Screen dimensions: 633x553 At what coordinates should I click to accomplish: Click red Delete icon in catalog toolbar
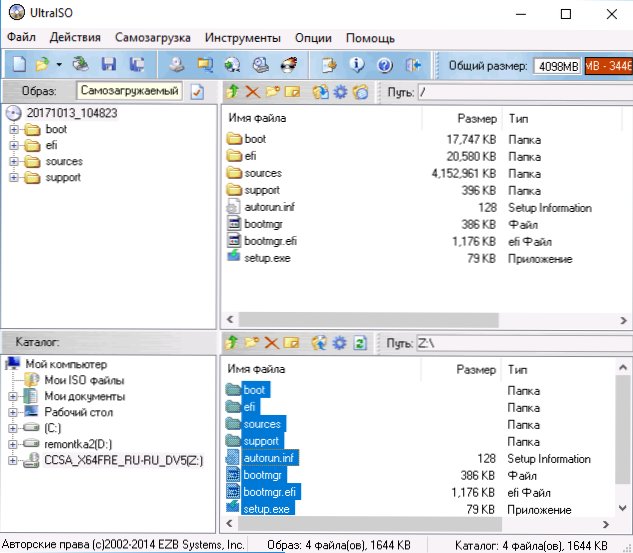(x=271, y=343)
